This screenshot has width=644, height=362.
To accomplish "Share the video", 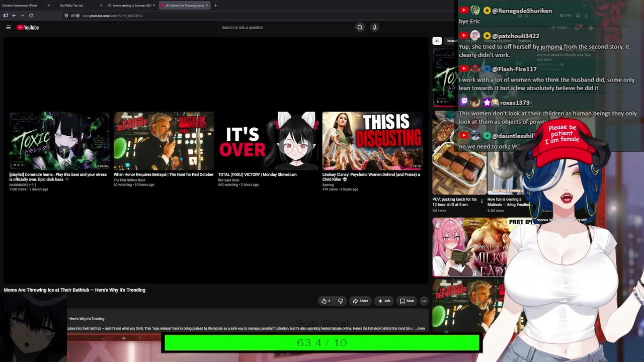I will click(x=360, y=301).
